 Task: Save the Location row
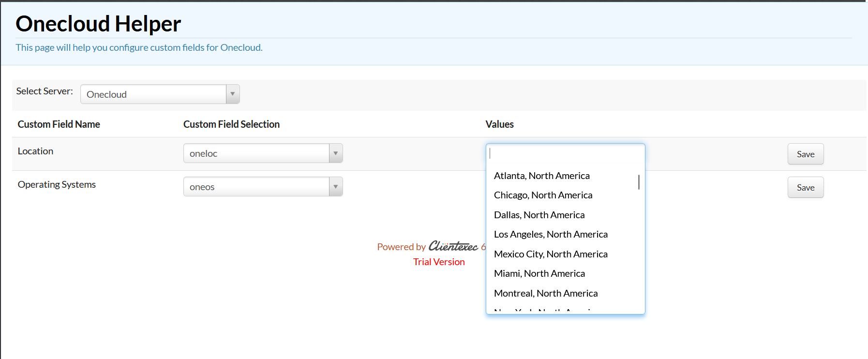806,154
